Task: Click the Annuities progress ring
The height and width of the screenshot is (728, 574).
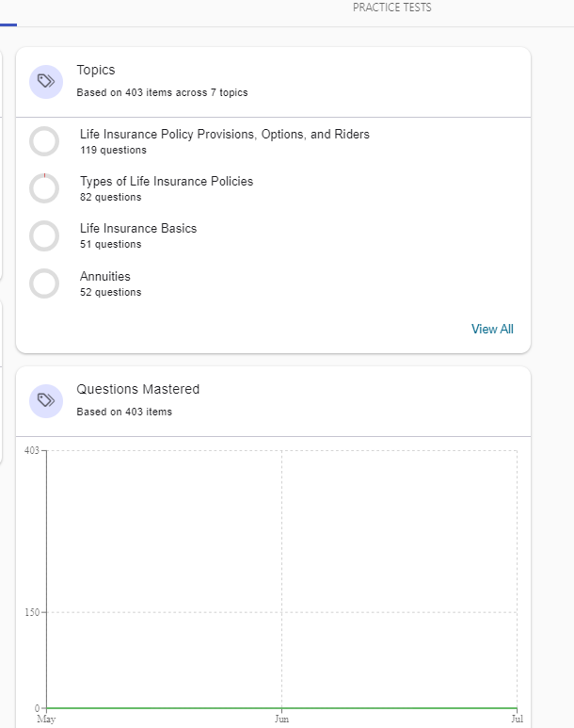Action: point(44,283)
